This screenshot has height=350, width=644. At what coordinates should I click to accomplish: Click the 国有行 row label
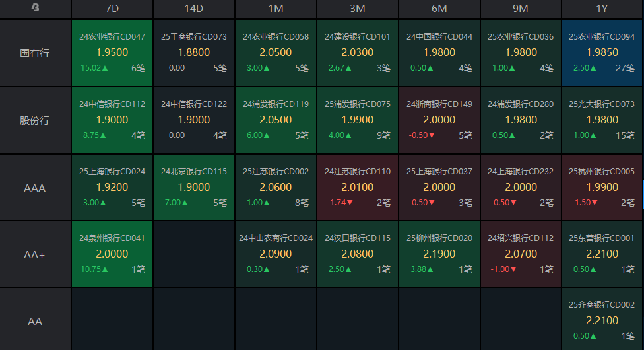(x=35, y=53)
